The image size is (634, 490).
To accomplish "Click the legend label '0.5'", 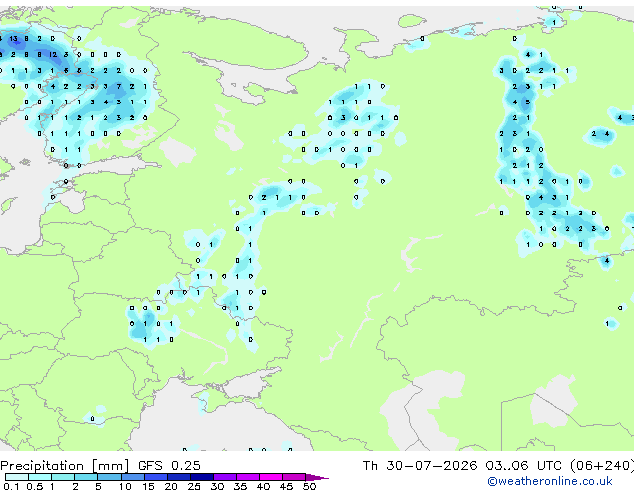I will (34, 486).
